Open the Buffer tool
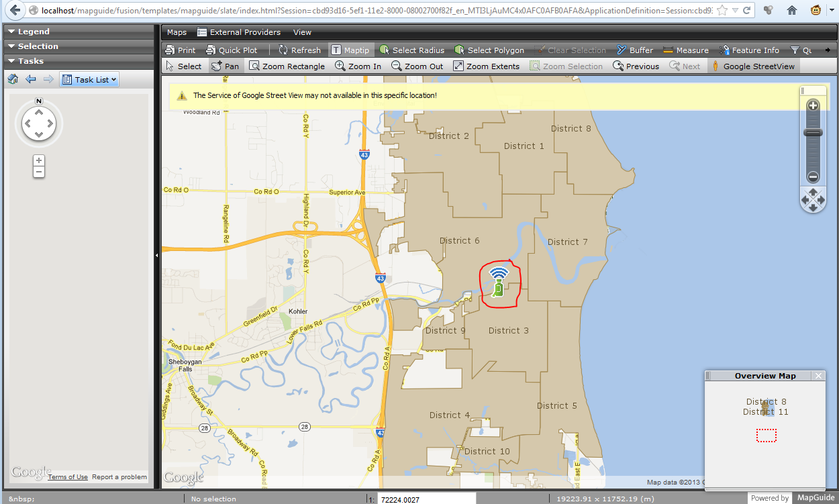Viewport: 839px width, 504px height. 634,50
